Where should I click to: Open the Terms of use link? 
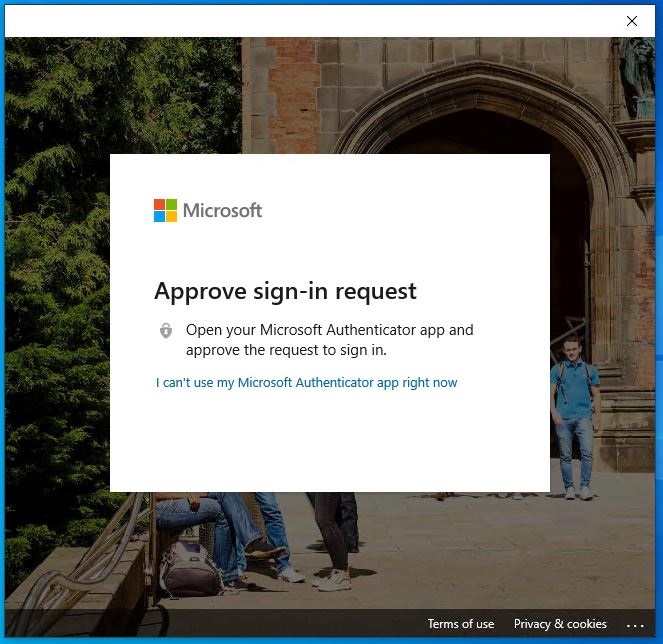pyautogui.click(x=460, y=624)
